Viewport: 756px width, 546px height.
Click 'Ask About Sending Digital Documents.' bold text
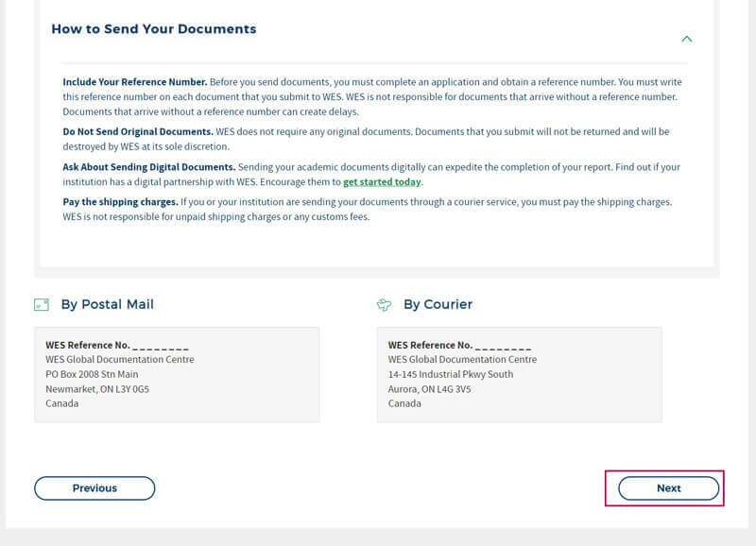(149, 167)
